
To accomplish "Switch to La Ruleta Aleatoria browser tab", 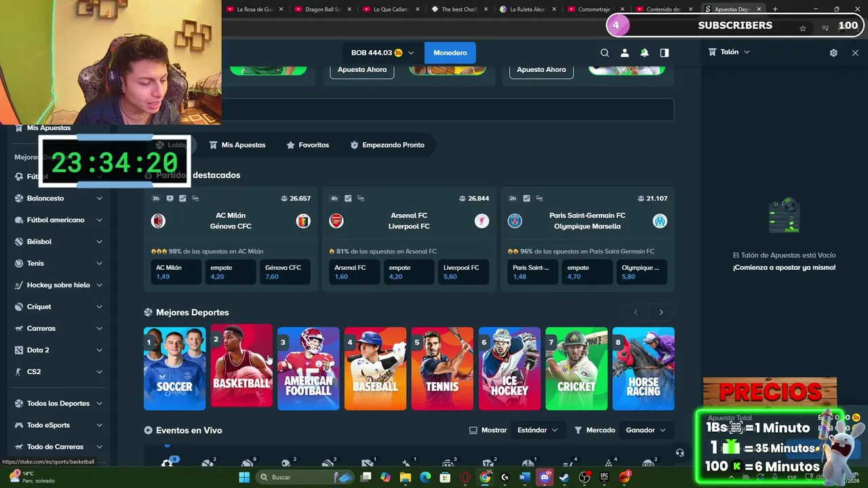I will point(528,9).
